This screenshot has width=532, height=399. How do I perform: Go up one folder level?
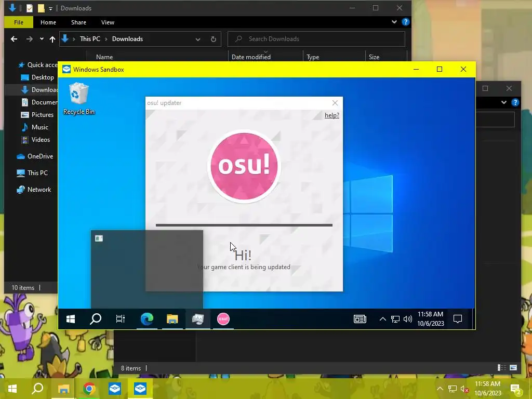(52, 39)
